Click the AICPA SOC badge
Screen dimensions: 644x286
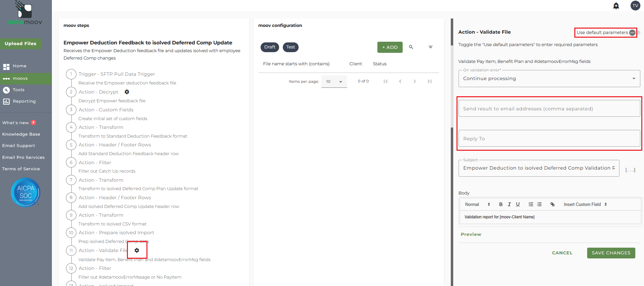click(26, 192)
